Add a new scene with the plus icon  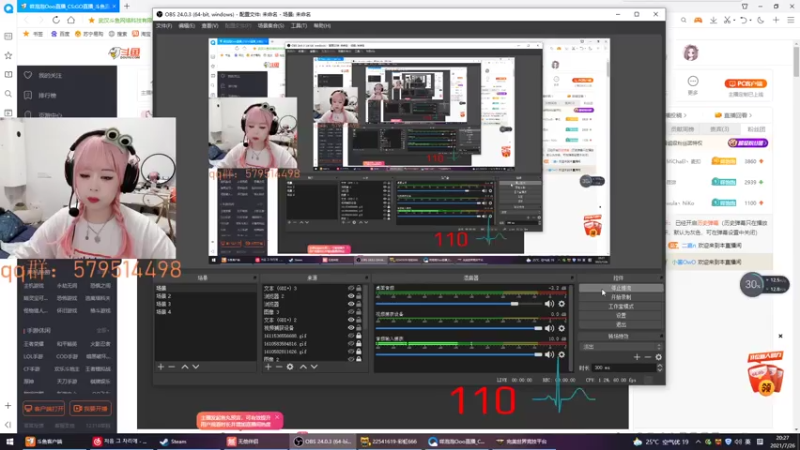[x=161, y=367]
